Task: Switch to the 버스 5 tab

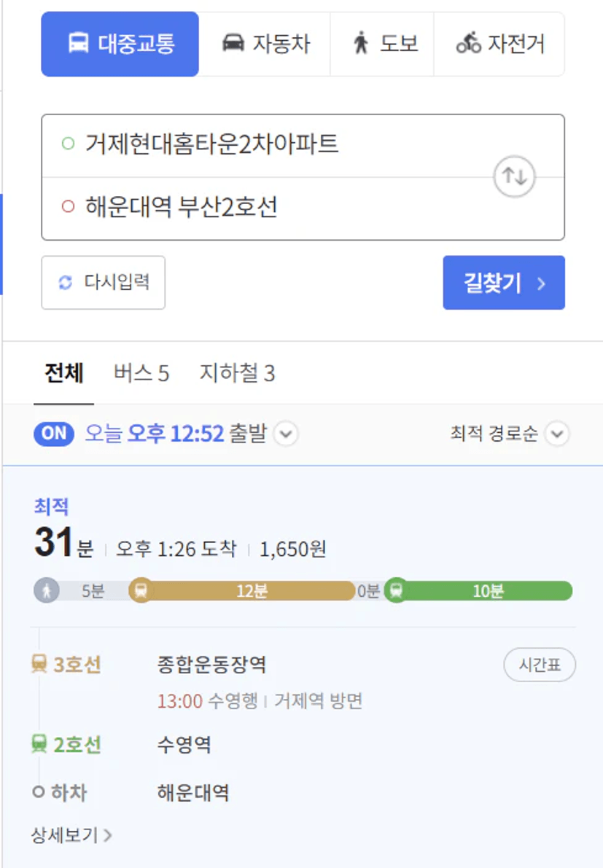Action: [x=141, y=373]
